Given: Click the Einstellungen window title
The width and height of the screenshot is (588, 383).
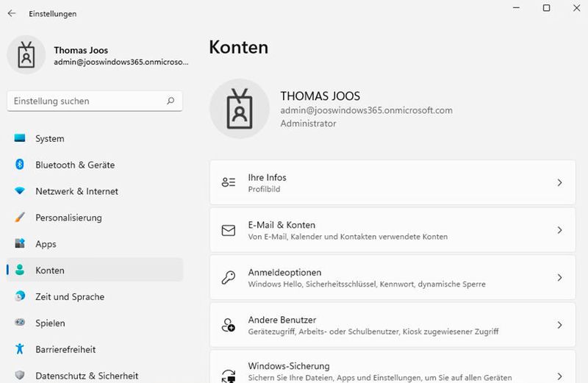Looking at the screenshot, I should pos(53,14).
